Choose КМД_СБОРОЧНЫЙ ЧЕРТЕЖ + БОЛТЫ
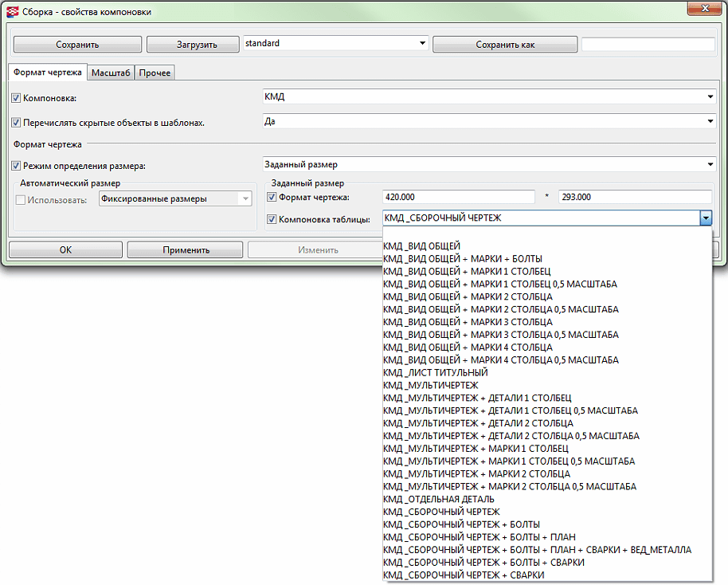 tap(547, 524)
